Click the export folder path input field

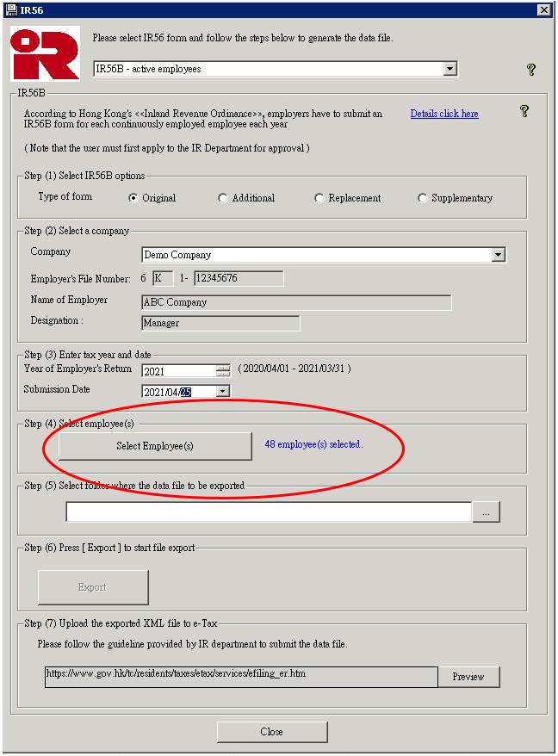[269, 512]
